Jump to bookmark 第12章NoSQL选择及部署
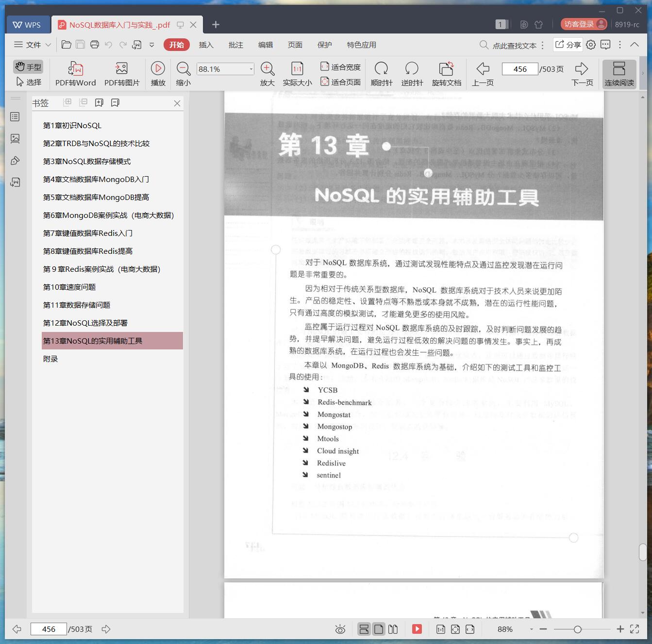 click(x=85, y=323)
